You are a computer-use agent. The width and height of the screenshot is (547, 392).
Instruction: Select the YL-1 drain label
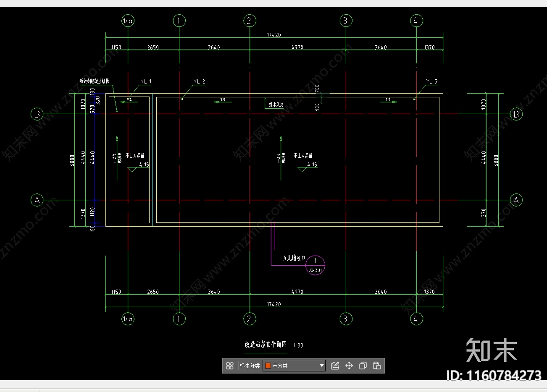click(x=146, y=81)
